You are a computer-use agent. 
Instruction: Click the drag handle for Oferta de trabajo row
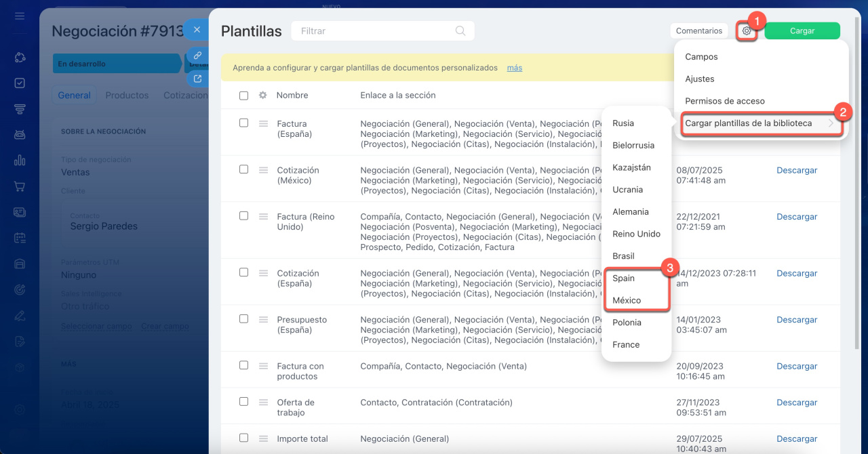264,403
